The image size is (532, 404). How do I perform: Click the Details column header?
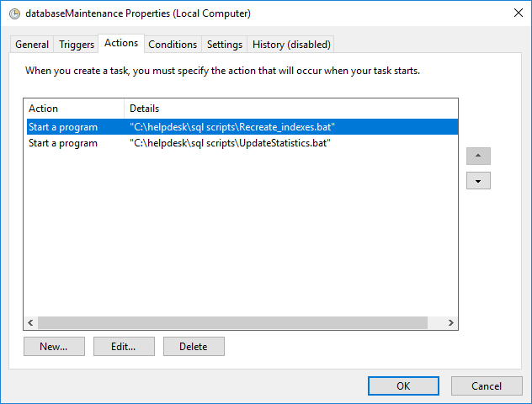coord(290,109)
